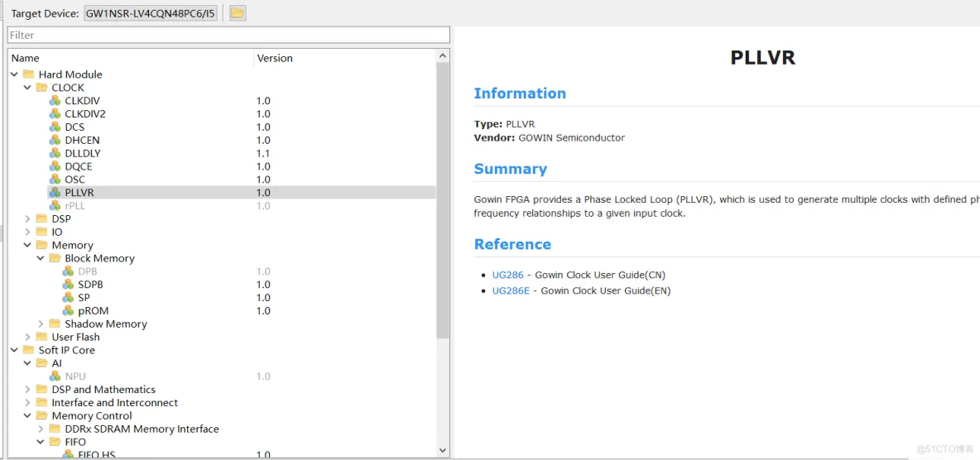Click the CLOCK folder icon

click(x=42, y=88)
